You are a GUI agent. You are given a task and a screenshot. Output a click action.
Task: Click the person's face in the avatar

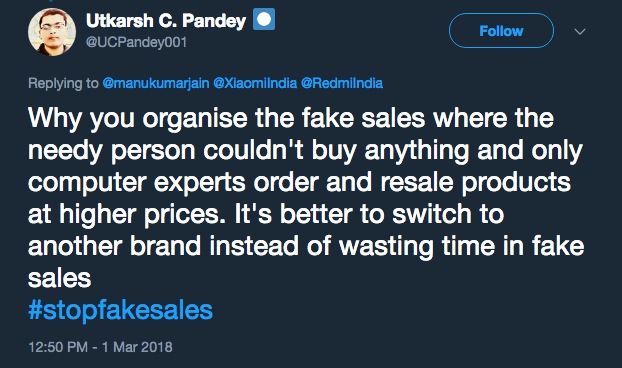click(52, 31)
